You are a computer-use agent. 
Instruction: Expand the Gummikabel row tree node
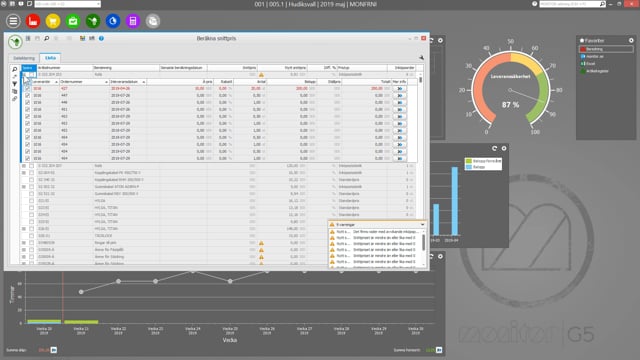click(x=24, y=187)
